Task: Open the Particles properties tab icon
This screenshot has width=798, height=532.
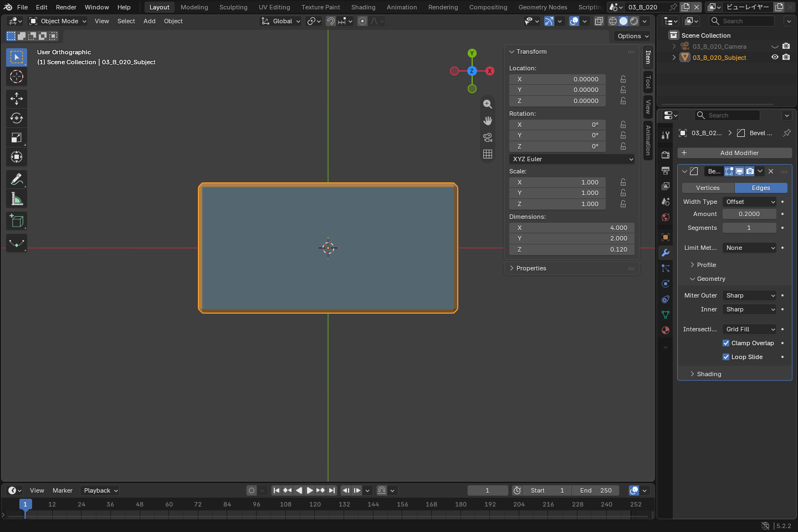Action: pos(666,268)
